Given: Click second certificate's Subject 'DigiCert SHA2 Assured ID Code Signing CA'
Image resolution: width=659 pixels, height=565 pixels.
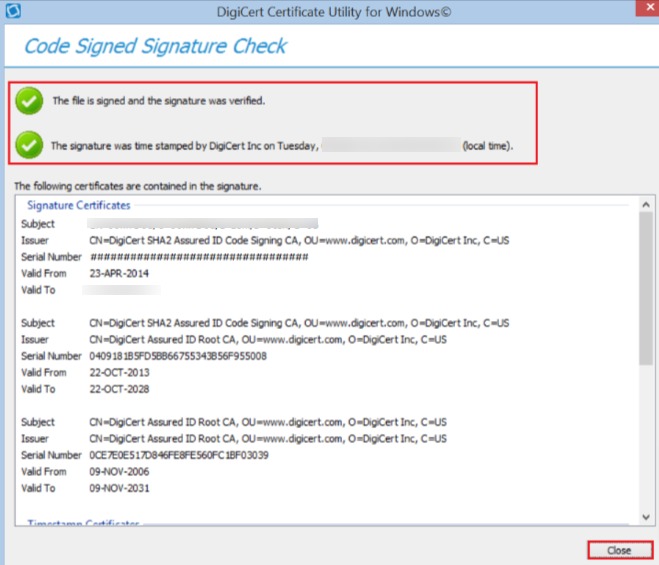Looking at the screenshot, I should pos(299,323).
